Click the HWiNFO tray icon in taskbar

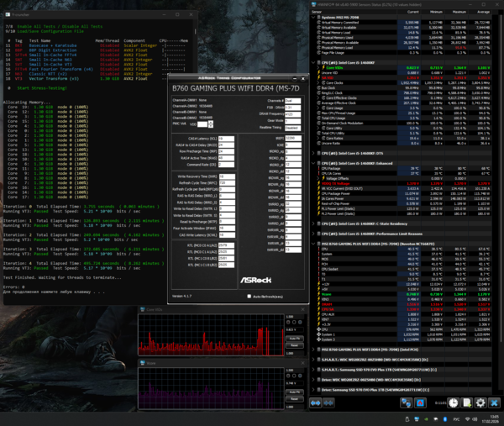(417, 419)
